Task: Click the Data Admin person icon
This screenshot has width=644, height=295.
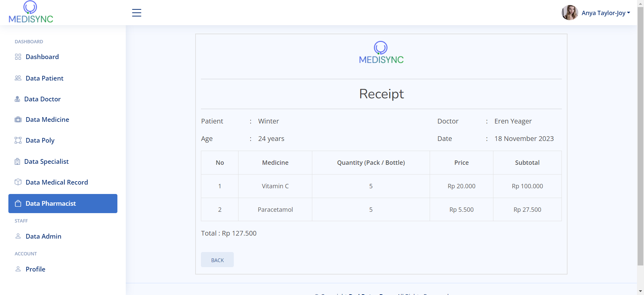Action: pyautogui.click(x=18, y=236)
